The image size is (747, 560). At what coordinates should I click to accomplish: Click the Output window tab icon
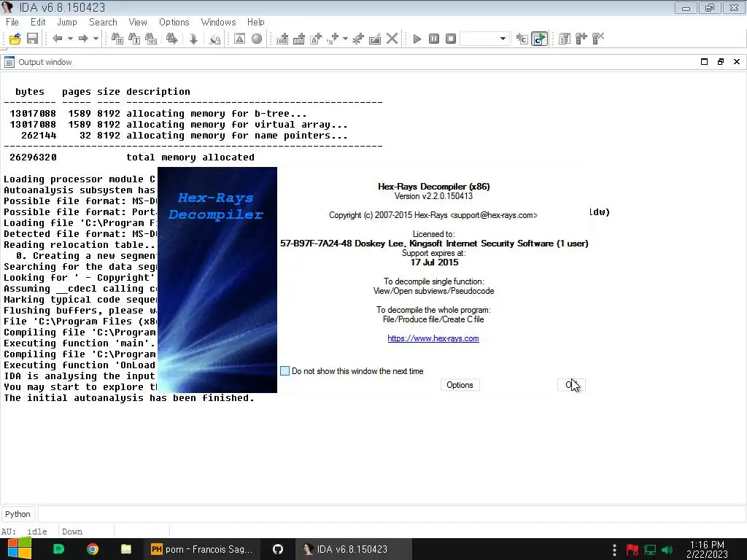point(9,62)
